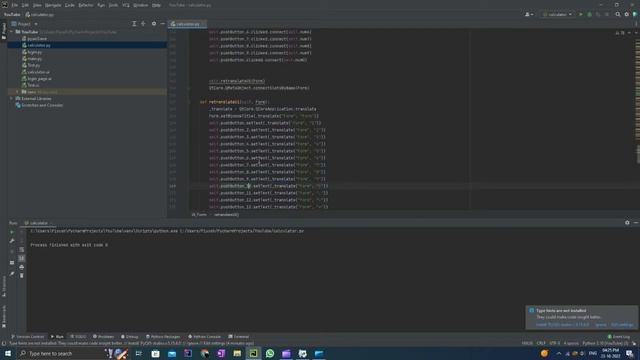Open the Event Log button
640x360 pixels.
coord(619,336)
